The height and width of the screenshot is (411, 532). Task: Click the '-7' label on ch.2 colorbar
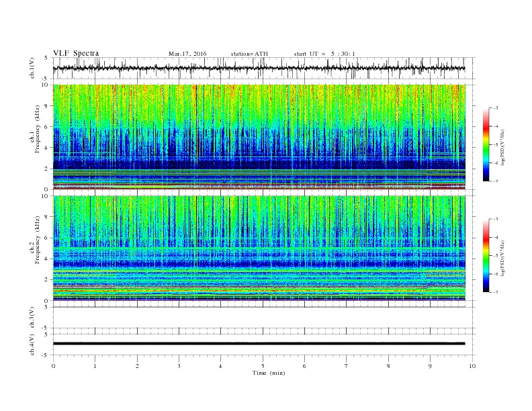click(495, 292)
